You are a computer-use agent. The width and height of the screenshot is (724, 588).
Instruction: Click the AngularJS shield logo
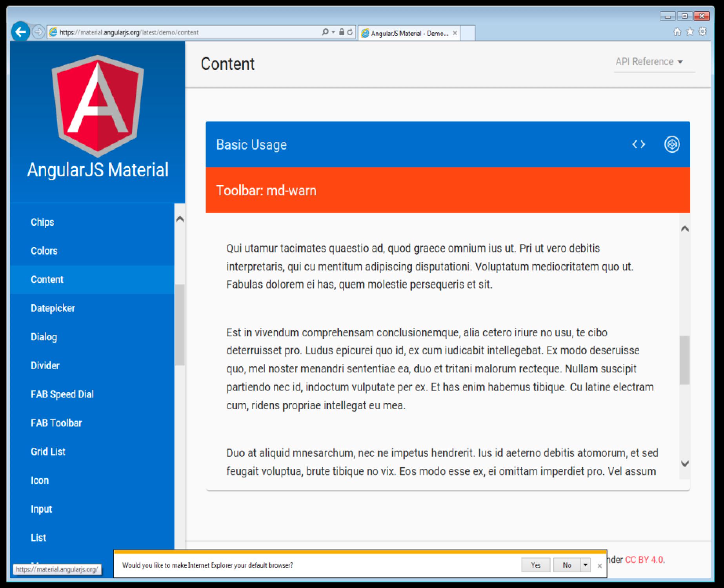coord(98,106)
